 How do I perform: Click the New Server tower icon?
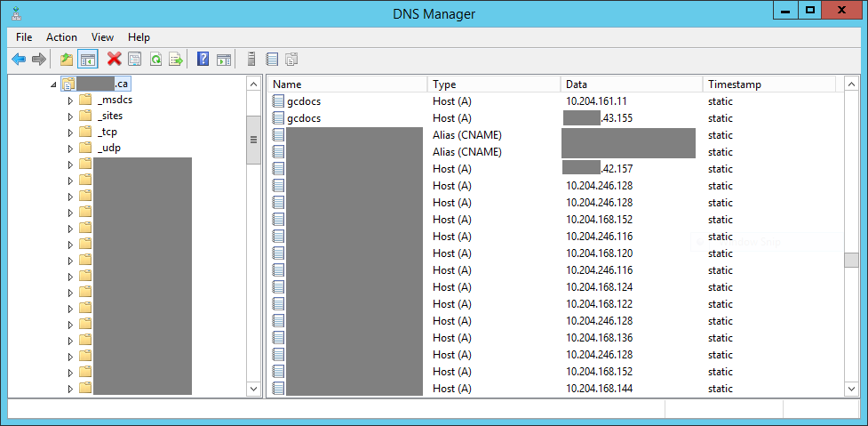251,60
